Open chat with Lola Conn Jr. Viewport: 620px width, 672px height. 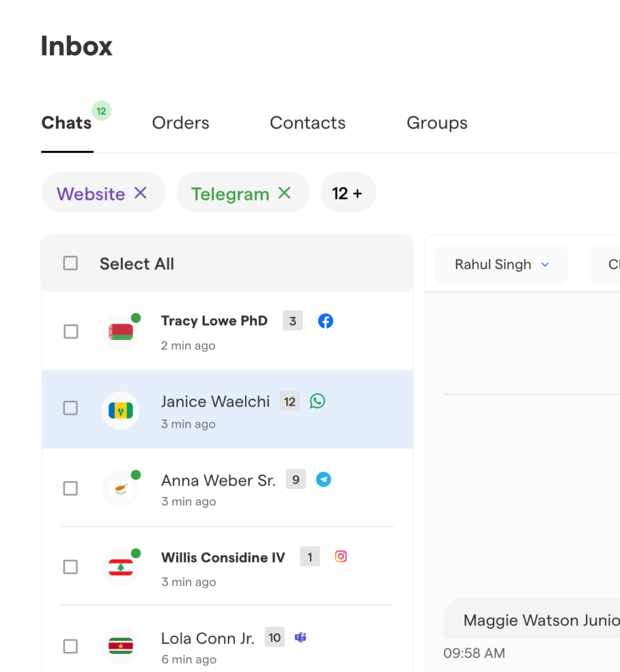pos(208,639)
